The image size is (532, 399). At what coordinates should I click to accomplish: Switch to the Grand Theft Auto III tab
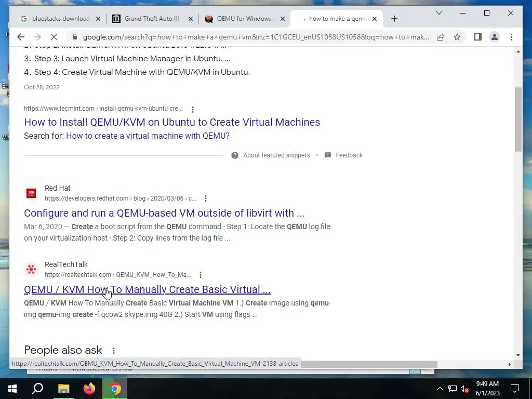151,19
